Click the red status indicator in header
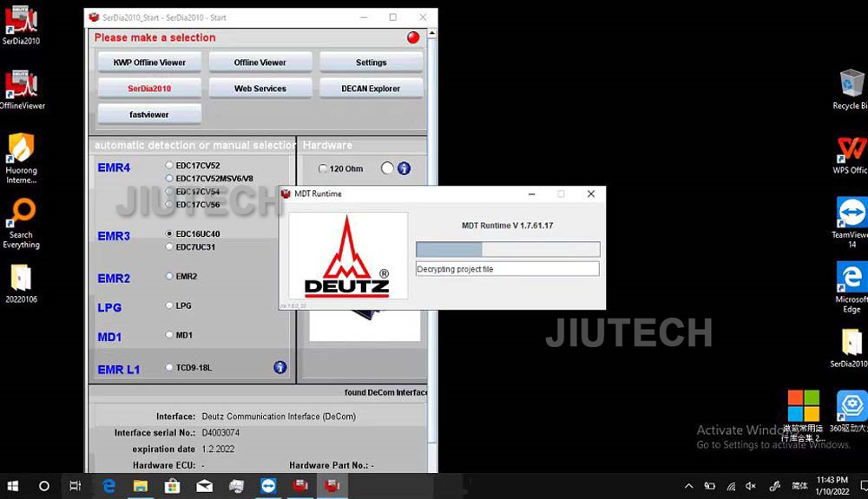868x499 pixels. [x=413, y=37]
